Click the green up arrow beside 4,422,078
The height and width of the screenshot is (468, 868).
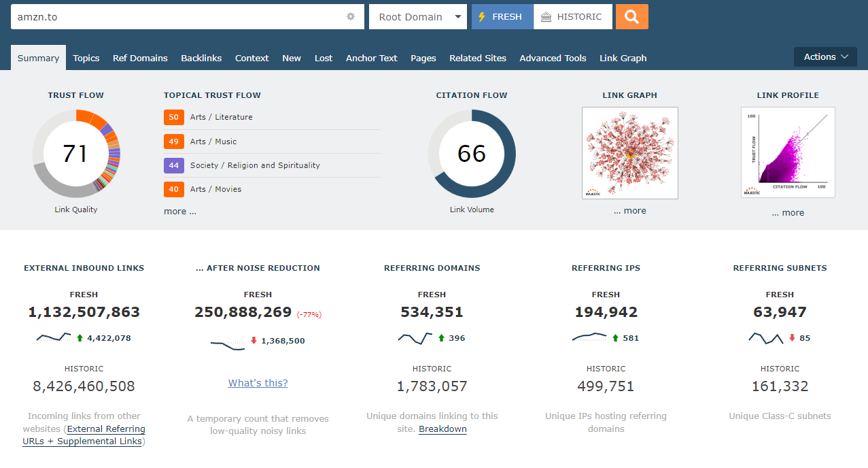[x=80, y=337]
